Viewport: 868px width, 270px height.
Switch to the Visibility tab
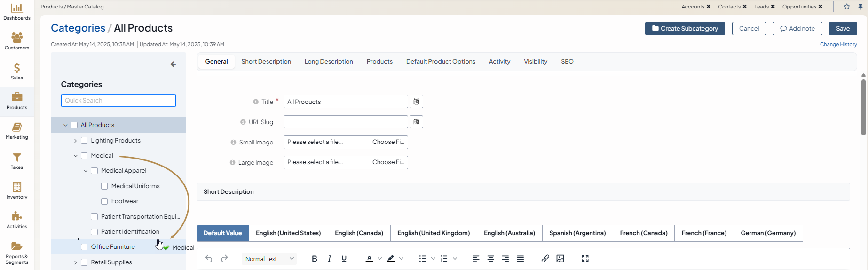point(535,62)
